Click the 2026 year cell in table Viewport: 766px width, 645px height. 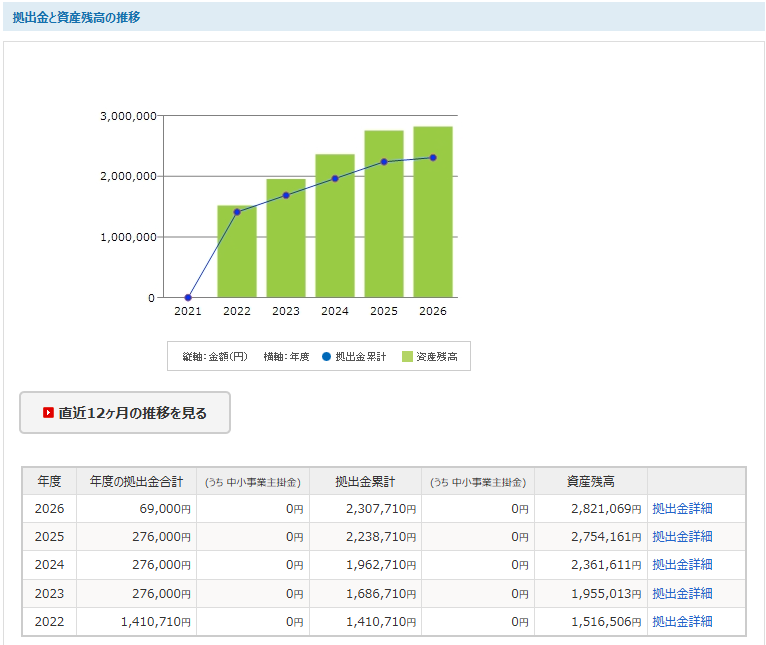point(49,509)
